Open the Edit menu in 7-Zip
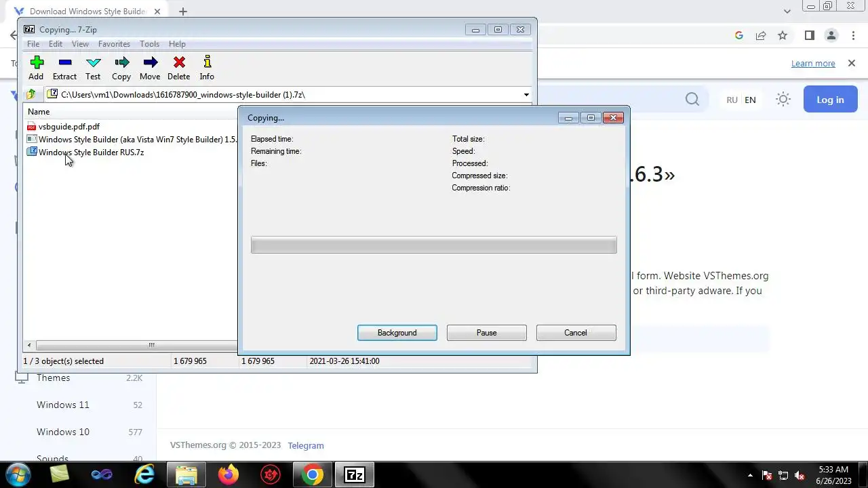 [56, 44]
